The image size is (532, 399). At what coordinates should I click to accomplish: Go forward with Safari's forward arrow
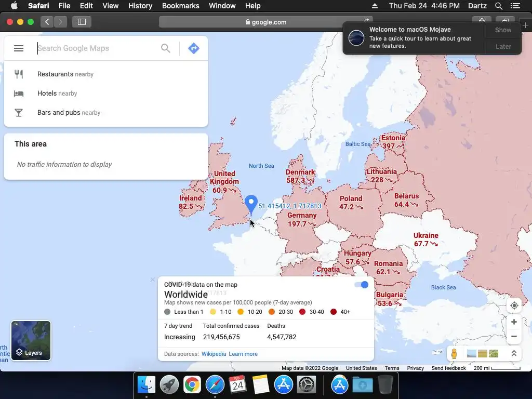click(x=60, y=22)
